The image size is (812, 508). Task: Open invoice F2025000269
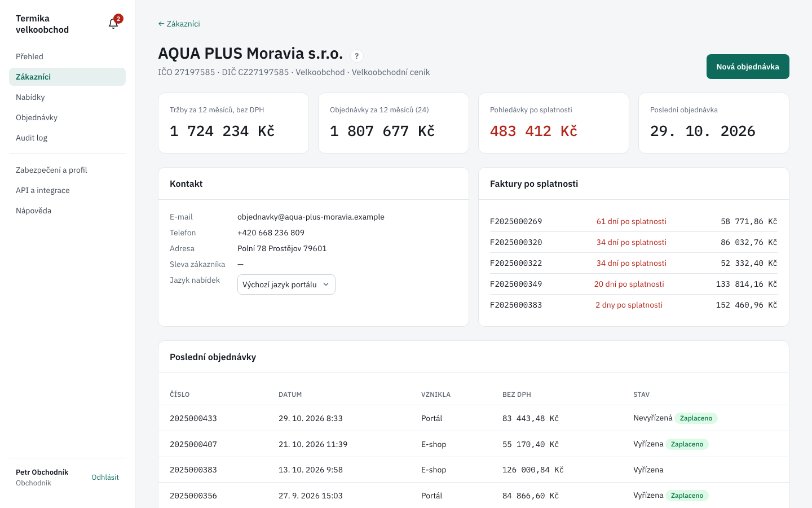(x=516, y=221)
